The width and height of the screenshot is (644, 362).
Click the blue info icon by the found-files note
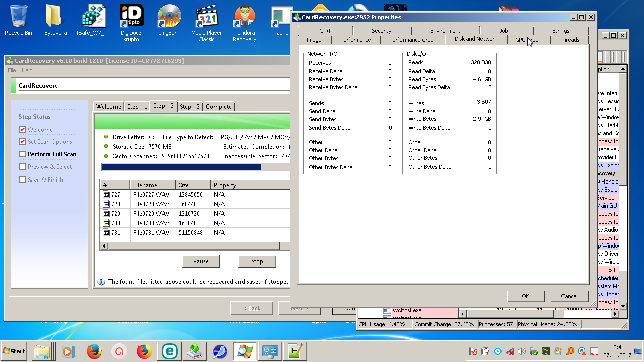coord(101,282)
